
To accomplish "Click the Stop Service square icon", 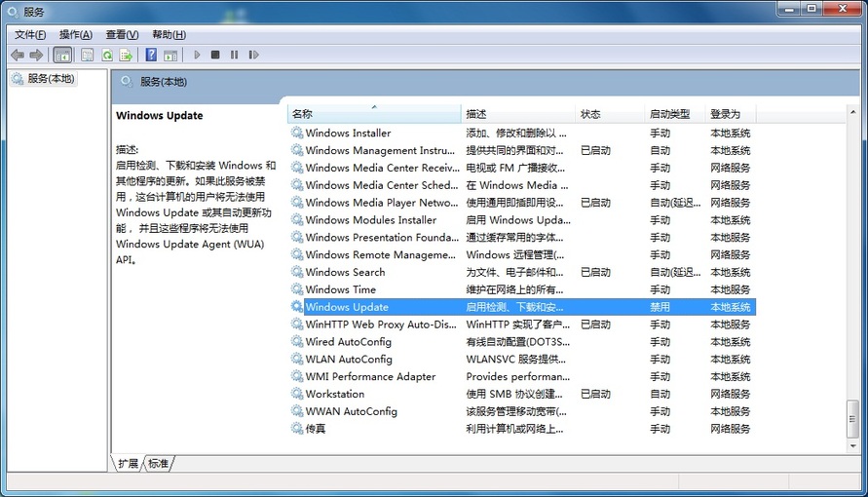I will [x=215, y=55].
